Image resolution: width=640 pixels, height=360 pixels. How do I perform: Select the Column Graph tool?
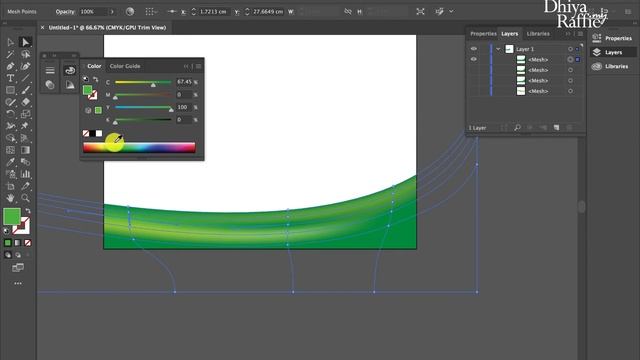point(25,174)
